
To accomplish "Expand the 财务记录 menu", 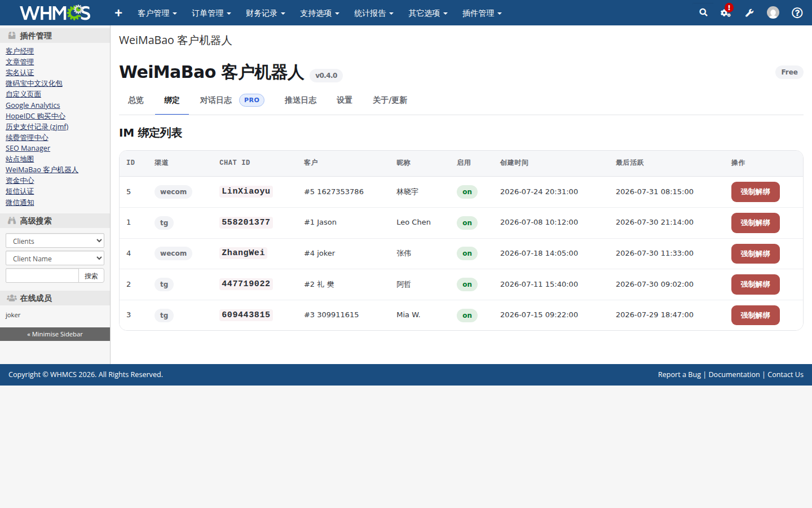I will (266, 13).
